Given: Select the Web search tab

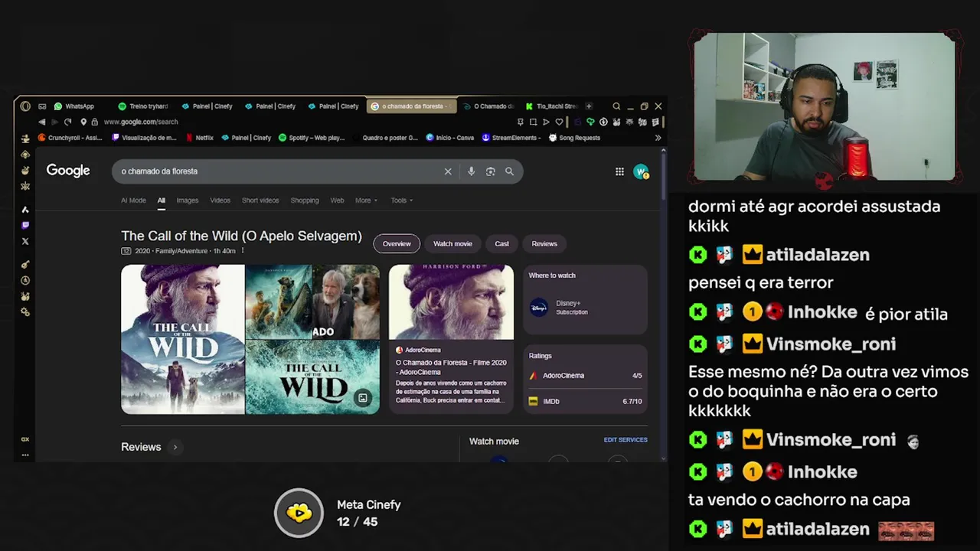Looking at the screenshot, I should [337, 201].
